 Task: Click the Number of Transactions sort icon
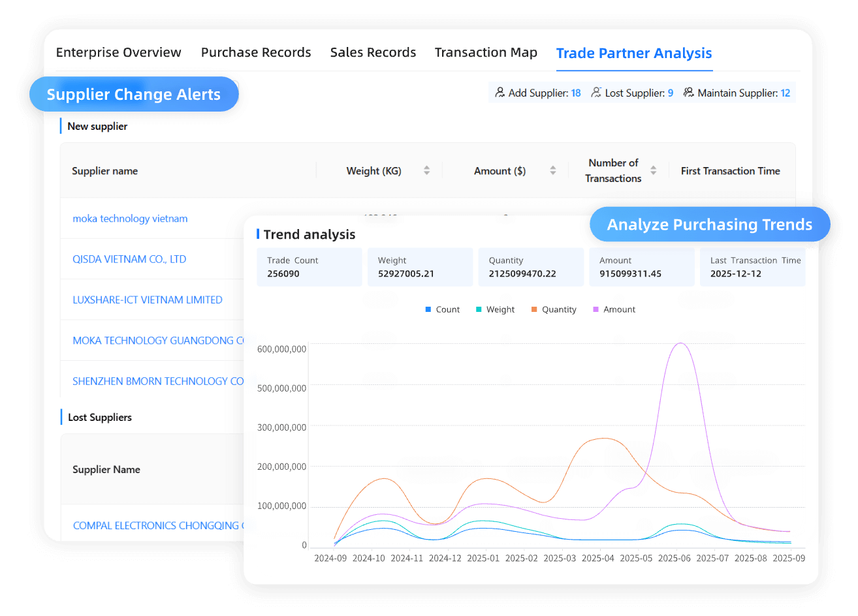point(653,170)
